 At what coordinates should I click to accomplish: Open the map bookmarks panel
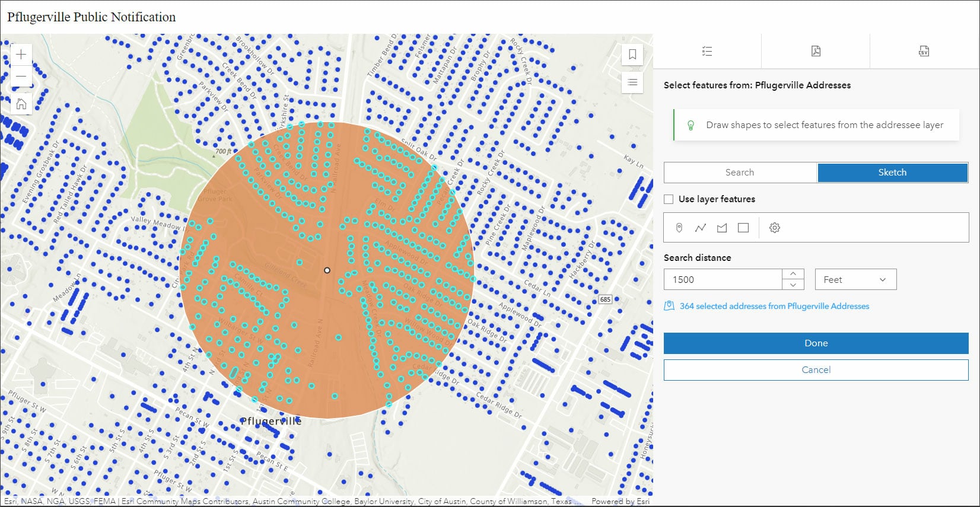632,55
